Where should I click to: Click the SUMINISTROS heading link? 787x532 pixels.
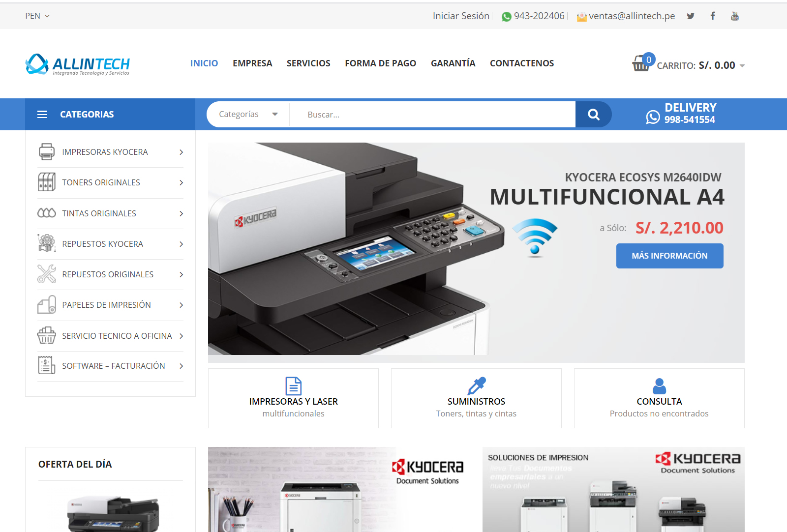coord(476,402)
